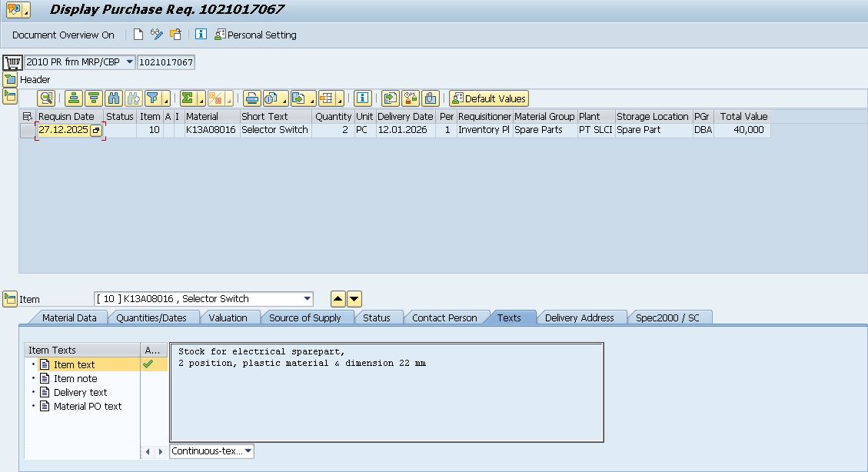Screen dimensions: 868x472
Task: Click the Details magnifier icon in grid toolbar
Action: 46,98
